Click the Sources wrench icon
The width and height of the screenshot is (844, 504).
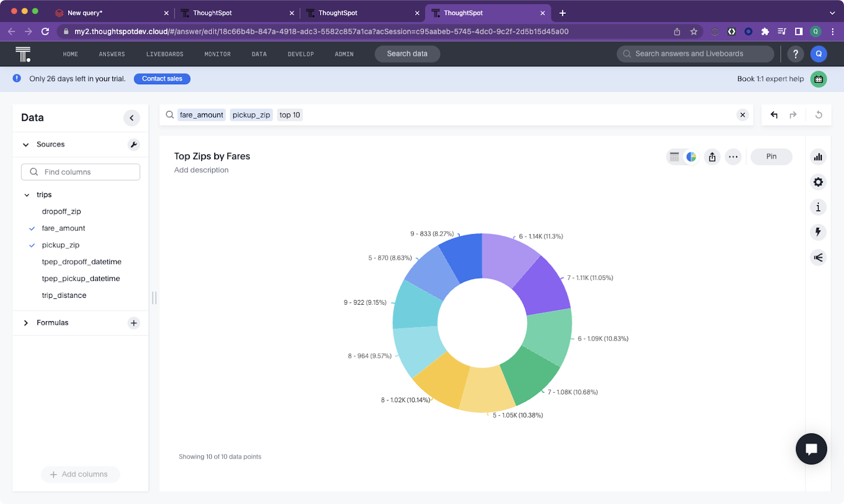134,144
